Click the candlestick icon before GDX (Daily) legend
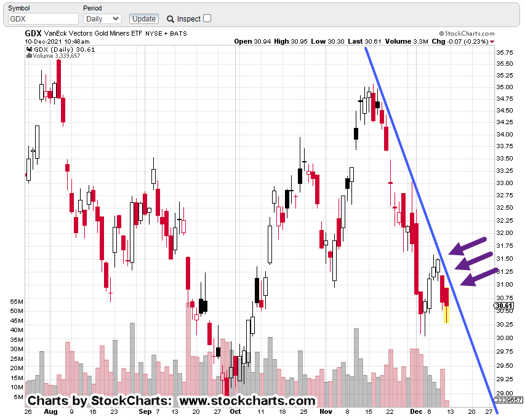Image resolution: width=525 pixels, height=420 pixels. (28, 49)
